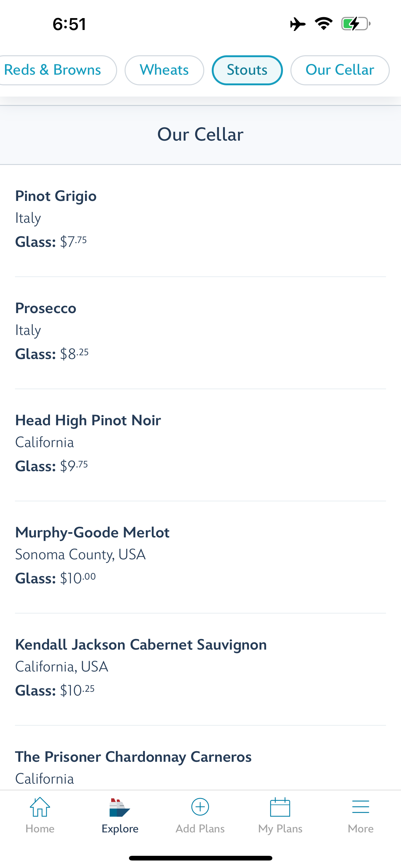Open My Plans calendar icon
Viewport: 401px width, 868px height.
coord(280,807)
